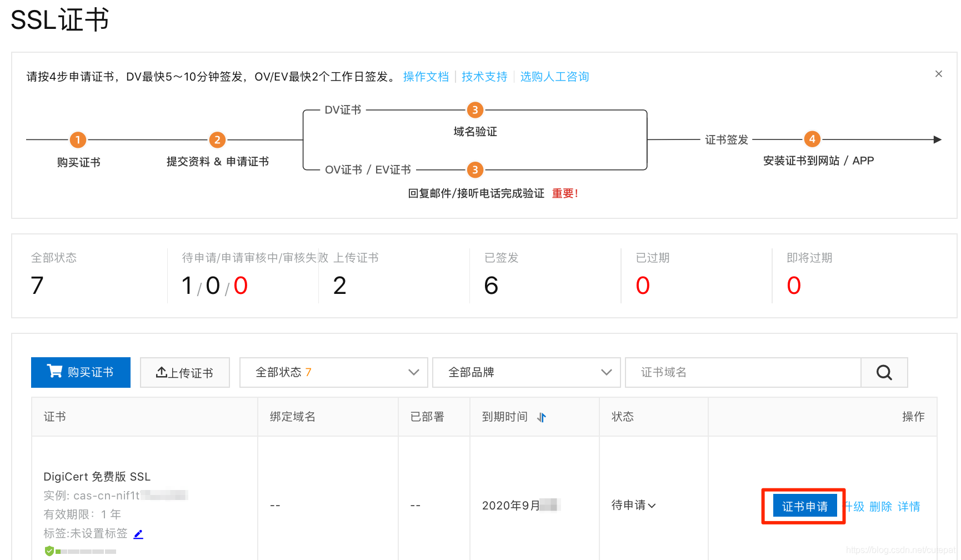Click the 状态 column header
The height and width of the screenshot is (560, 961).
point(623,417)
